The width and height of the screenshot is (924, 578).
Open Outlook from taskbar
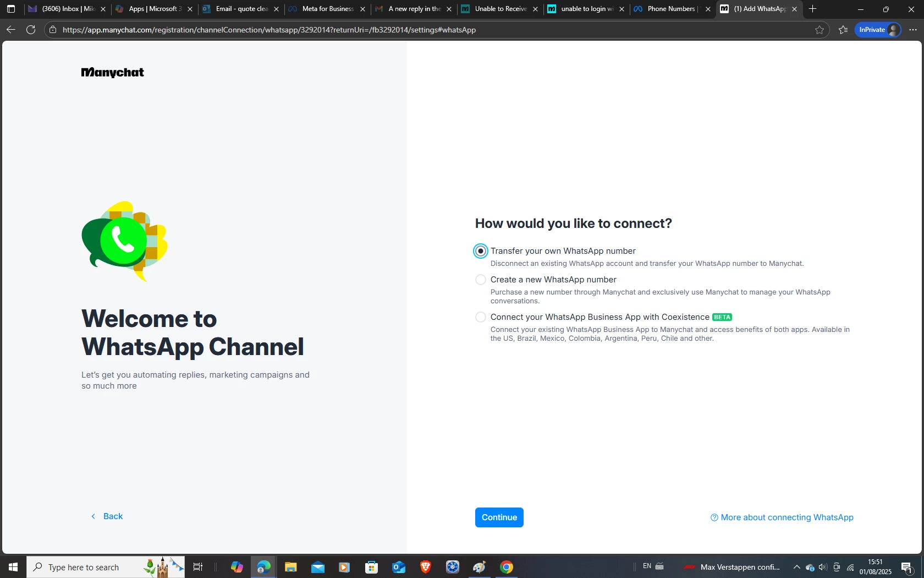[399, 567]
